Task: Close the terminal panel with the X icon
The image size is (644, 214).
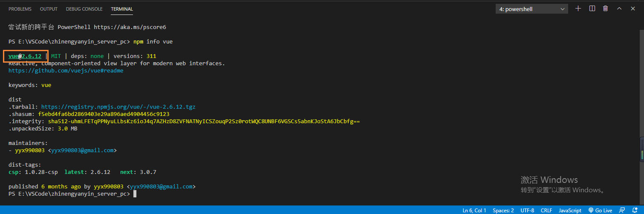Action: (x=632, y=9)
